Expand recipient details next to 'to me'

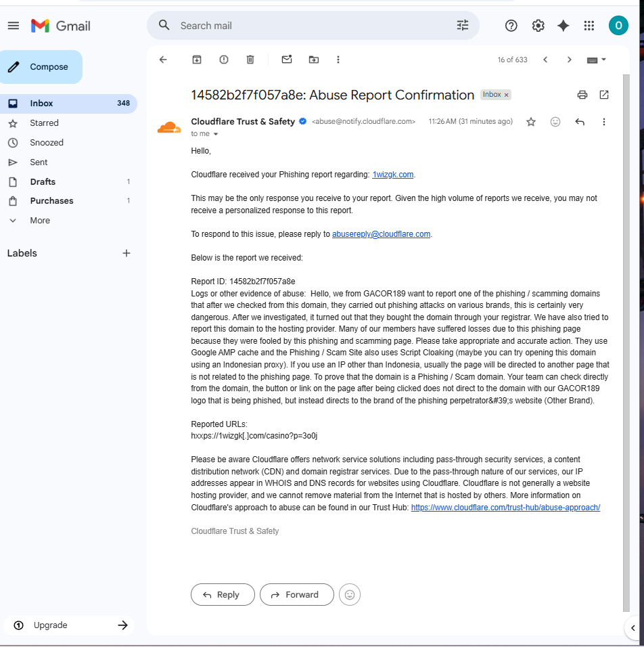coord(215,134)
